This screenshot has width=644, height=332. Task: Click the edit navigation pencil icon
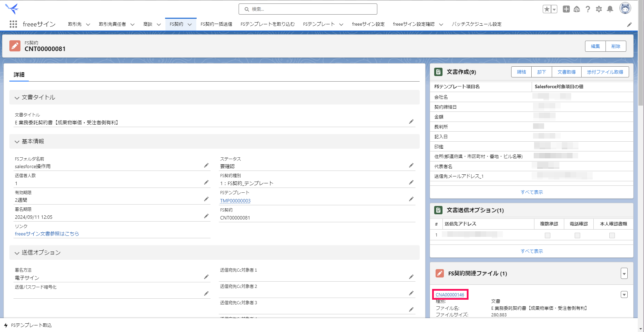pyautogui.click(x=629, y=25)
